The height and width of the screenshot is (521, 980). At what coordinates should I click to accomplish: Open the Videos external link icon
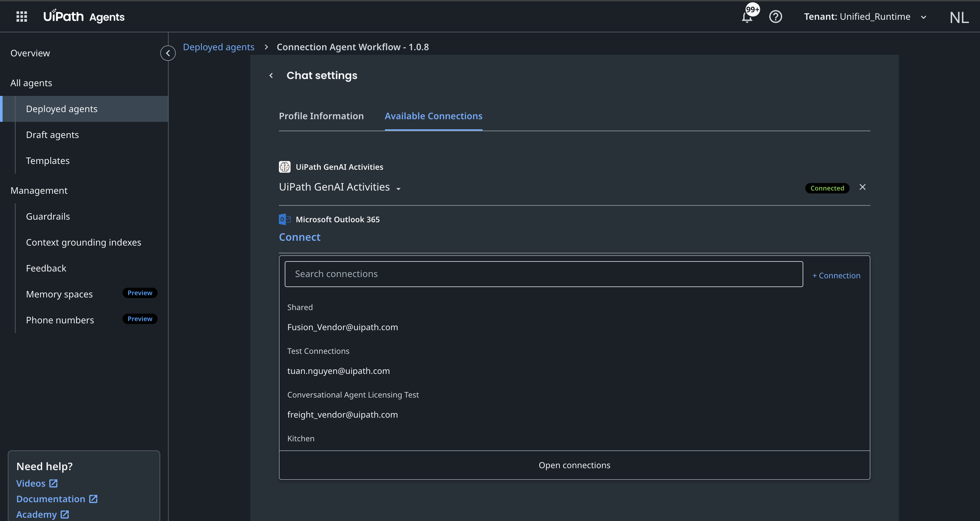[53, 483]
